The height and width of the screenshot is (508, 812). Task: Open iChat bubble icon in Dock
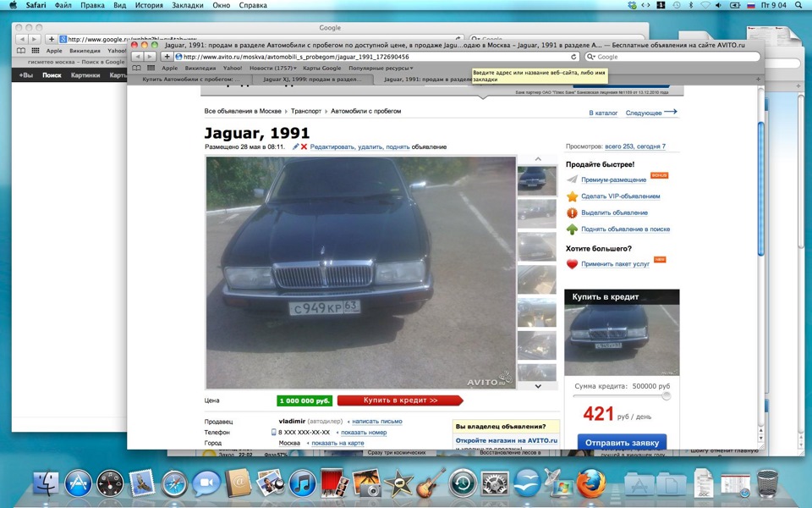pos(206,483)
